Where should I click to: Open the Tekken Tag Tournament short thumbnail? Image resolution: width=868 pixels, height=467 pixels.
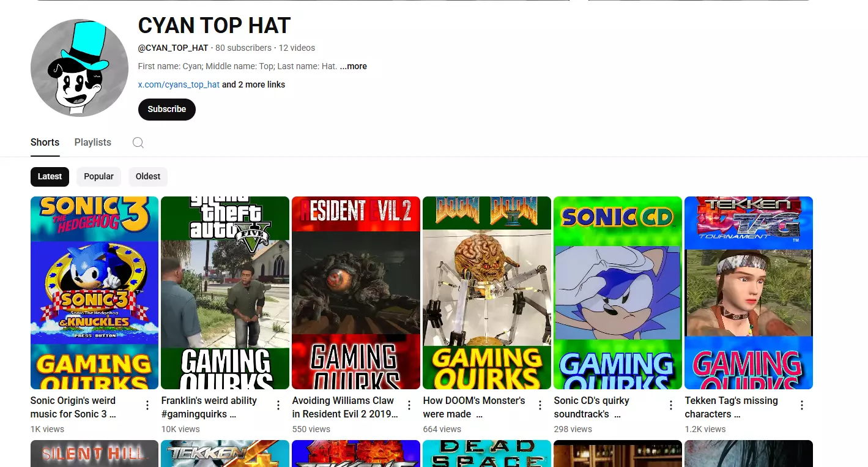pyautogui.click(x=749, y=293)
